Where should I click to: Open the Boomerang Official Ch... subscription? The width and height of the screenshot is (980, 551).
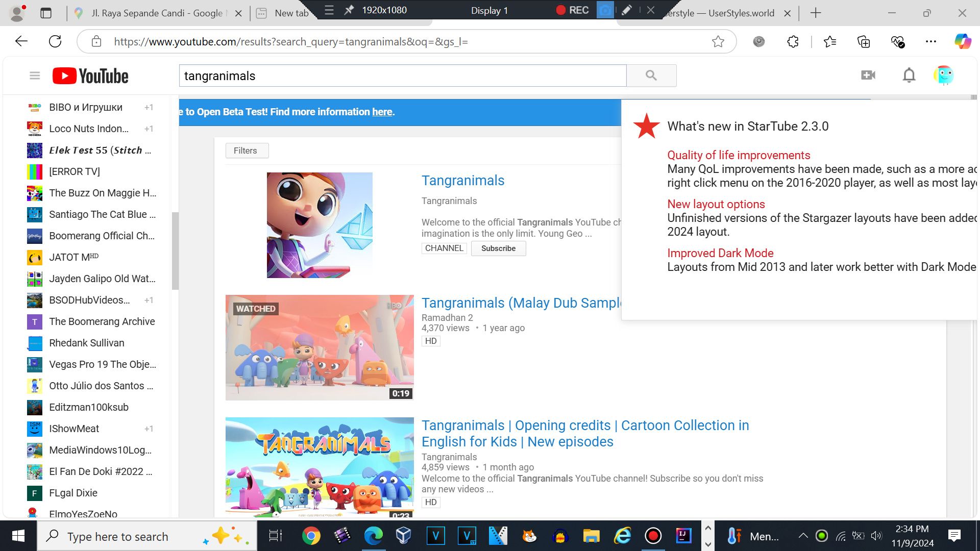pos(91,236)
